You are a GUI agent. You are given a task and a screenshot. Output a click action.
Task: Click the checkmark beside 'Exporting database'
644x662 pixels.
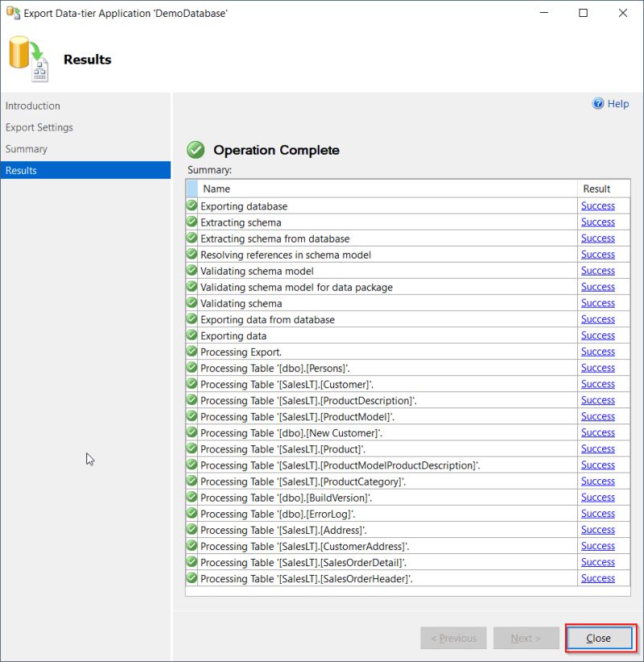click(x=191, y=206)
